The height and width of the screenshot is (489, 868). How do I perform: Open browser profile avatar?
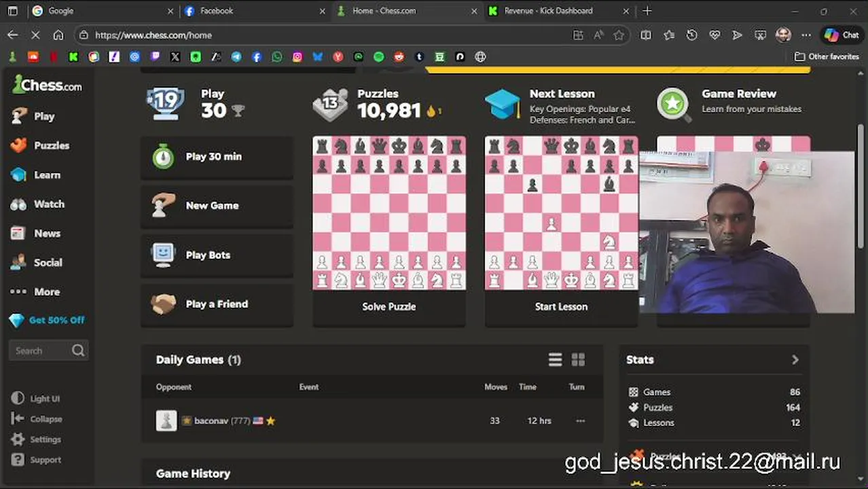pos(783,35)
